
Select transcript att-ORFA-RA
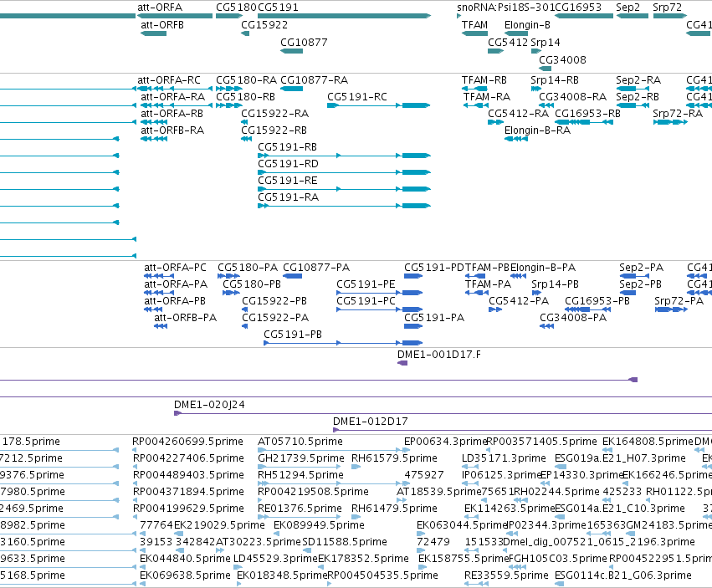tap(172, 97)
